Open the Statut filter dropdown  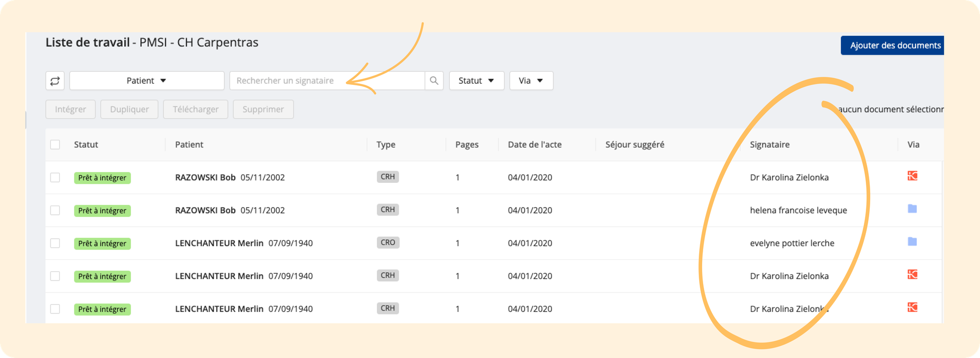[x=476, y=80]
